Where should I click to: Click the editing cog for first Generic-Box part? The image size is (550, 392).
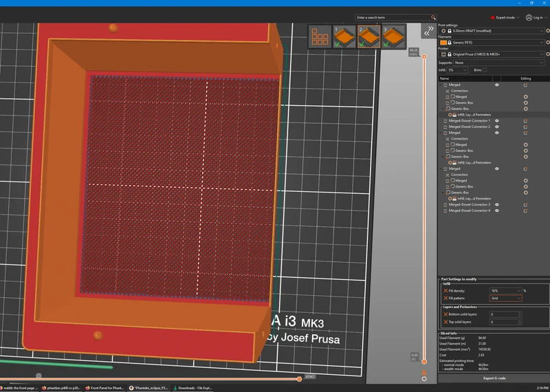[525, 103]
